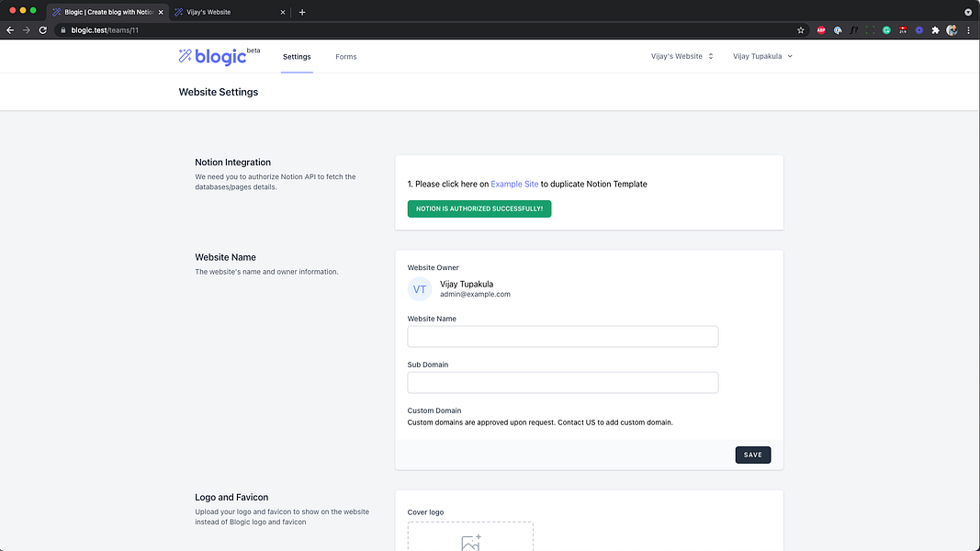This screenshot has height=551, width=980.
Task: Open Chrome three-dot menu
Action: click(x=969, y=30)
